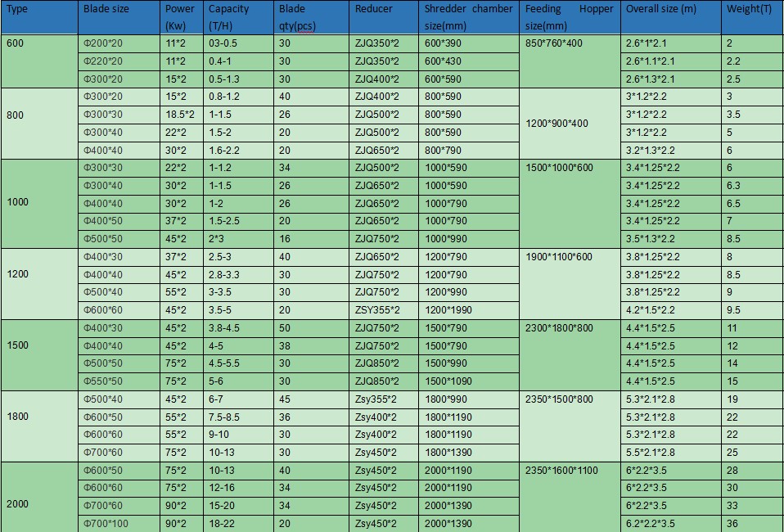
Task: Click feeding hopper cell "850*760*400"
Action: click(x=570, y=61)
